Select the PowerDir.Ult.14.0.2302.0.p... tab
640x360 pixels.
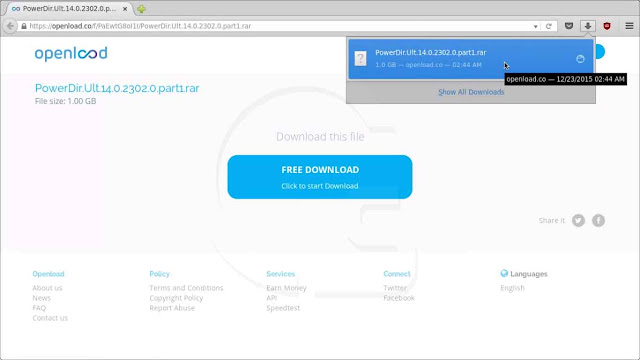tap(69, 9)
